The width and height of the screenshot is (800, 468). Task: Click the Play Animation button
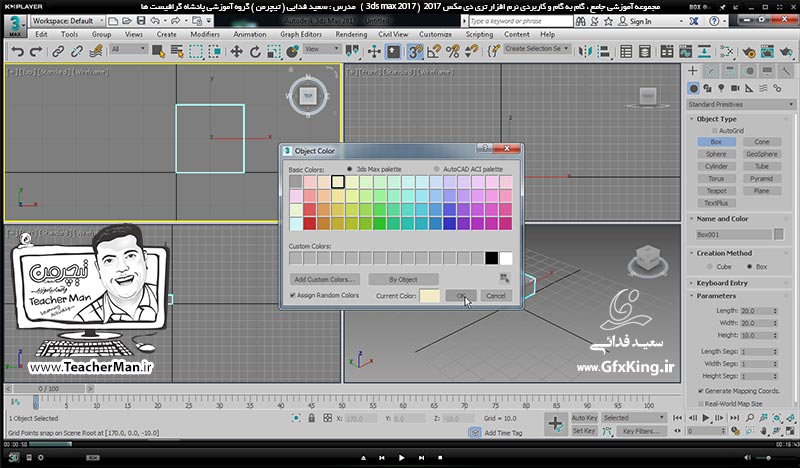tap(706, 417)
